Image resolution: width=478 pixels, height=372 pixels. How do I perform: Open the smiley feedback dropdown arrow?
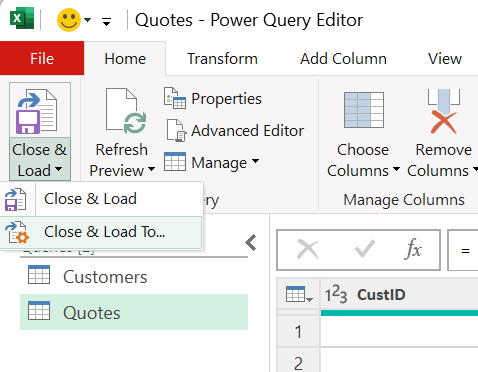tap(87, 20)
